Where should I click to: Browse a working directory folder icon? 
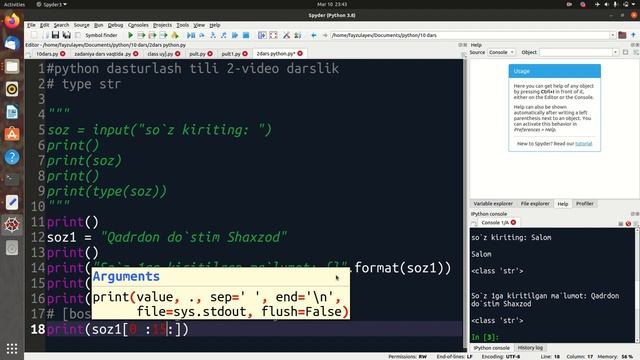(622, 35)
